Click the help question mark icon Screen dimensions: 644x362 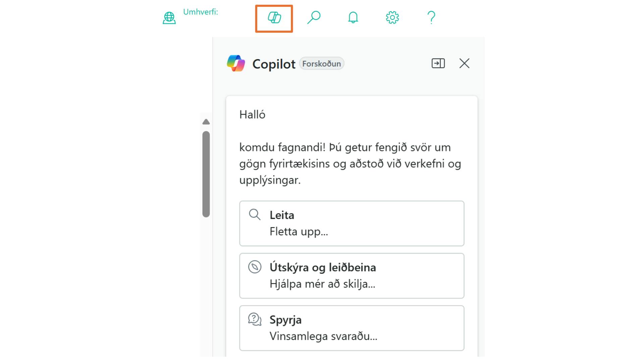(431, 17)
